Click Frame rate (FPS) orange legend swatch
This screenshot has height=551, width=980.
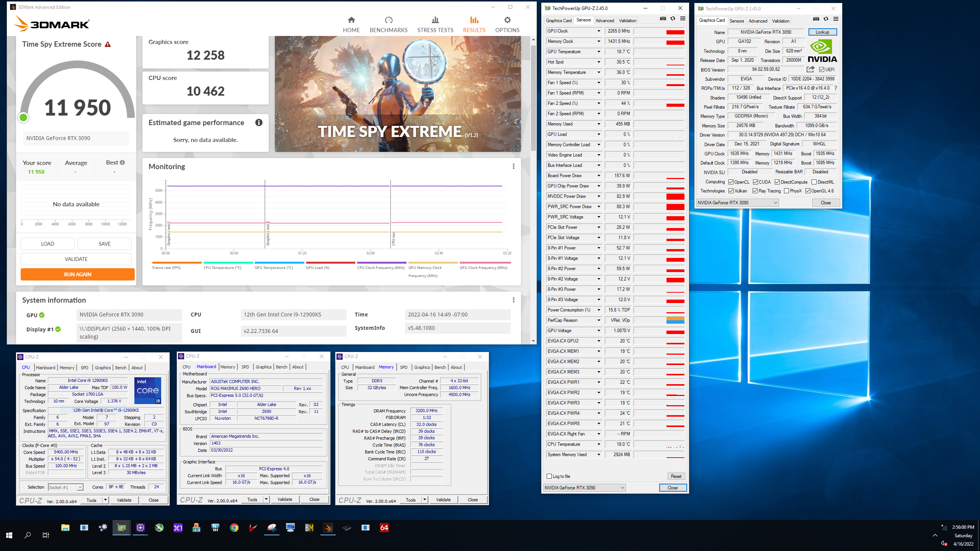177,263
